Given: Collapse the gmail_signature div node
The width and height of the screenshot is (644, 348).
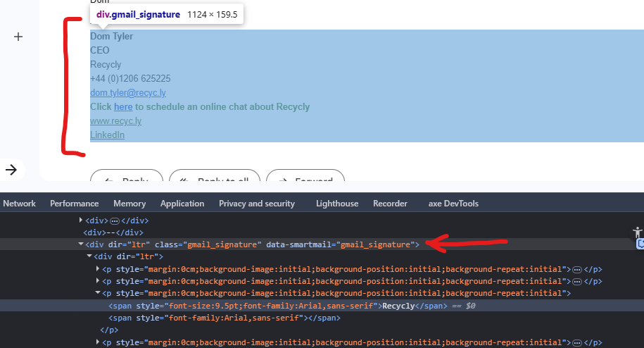Looking at the screenshot, I should pos(80,244).
